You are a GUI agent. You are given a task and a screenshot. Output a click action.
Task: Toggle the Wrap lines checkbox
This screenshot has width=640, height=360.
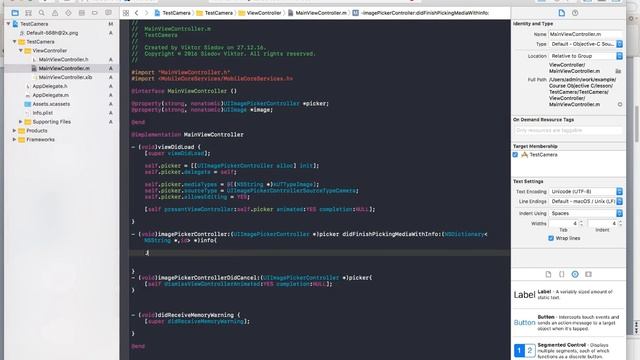click(x=551, y=238)
